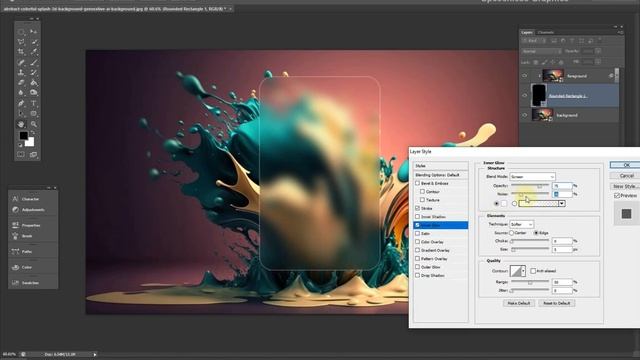Open the solid glow color swatch
This screenshot has width=640, height=360.
[x=504, y=203]
